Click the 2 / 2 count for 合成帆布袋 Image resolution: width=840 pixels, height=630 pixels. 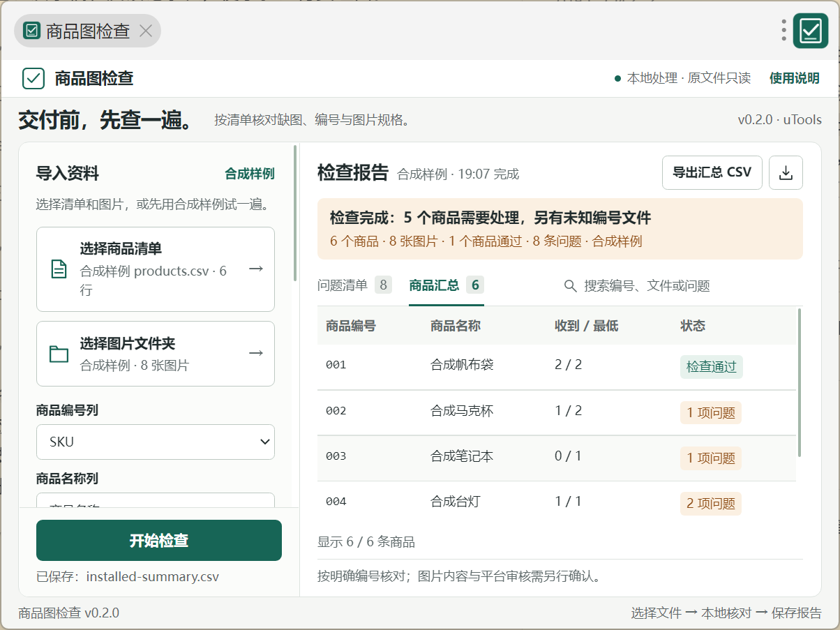tap(569, 364)
